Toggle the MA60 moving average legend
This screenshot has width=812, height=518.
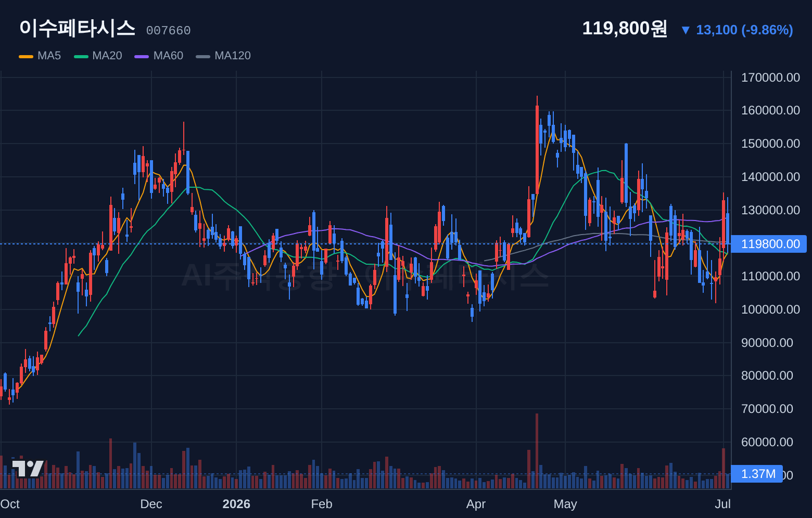click(x=159, y=56)
